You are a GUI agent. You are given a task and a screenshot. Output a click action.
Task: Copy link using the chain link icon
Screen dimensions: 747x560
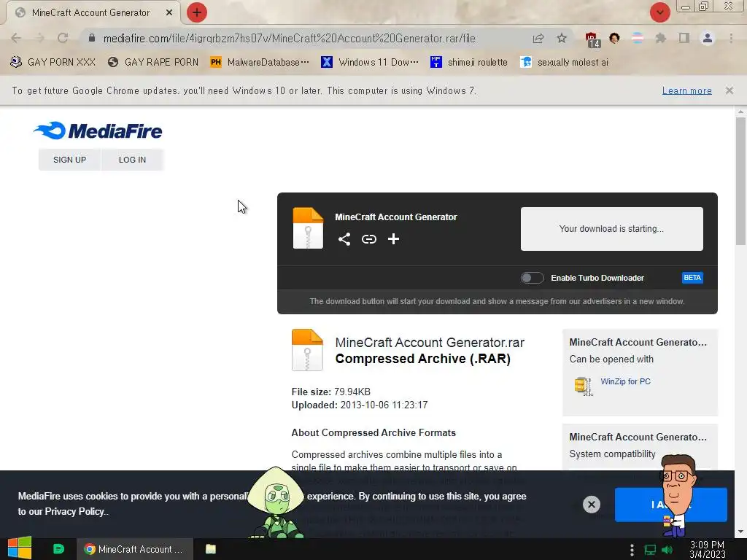point(368,239)
